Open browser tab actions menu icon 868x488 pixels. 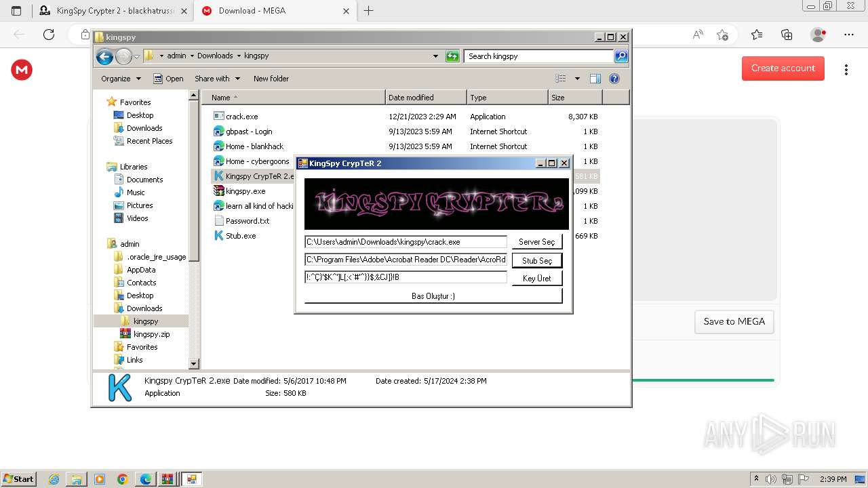pyautogui.click(x=16, y=11)
